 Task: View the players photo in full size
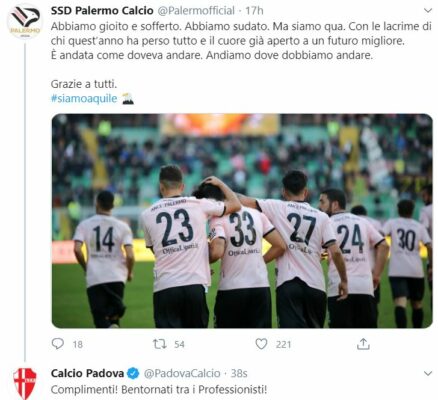[x=242, y=221]
